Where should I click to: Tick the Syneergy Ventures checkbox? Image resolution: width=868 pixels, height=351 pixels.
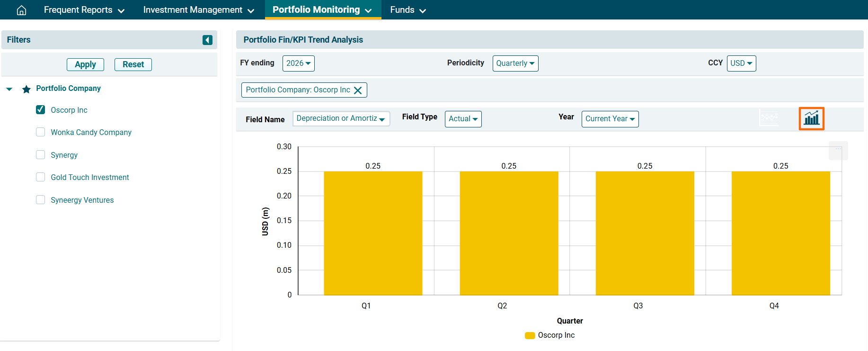41,200
